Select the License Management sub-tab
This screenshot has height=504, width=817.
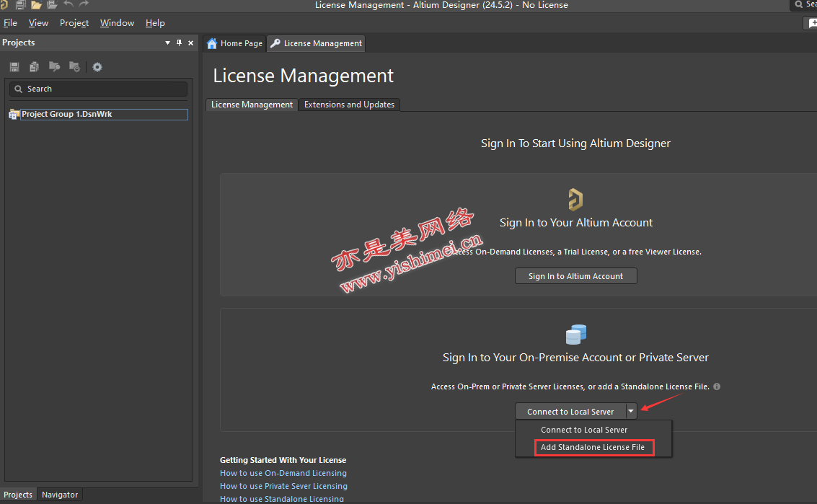tap(252, 105)
